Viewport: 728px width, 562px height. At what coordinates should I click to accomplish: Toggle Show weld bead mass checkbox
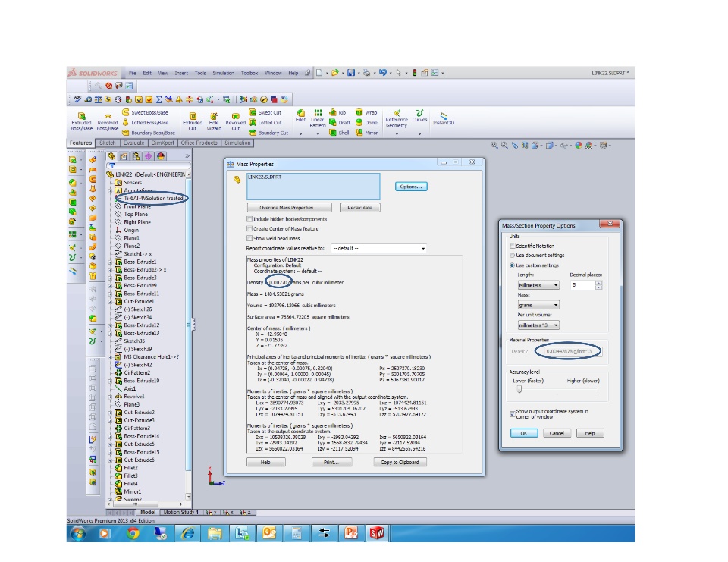pyautogui.click(x=249, y=239)
